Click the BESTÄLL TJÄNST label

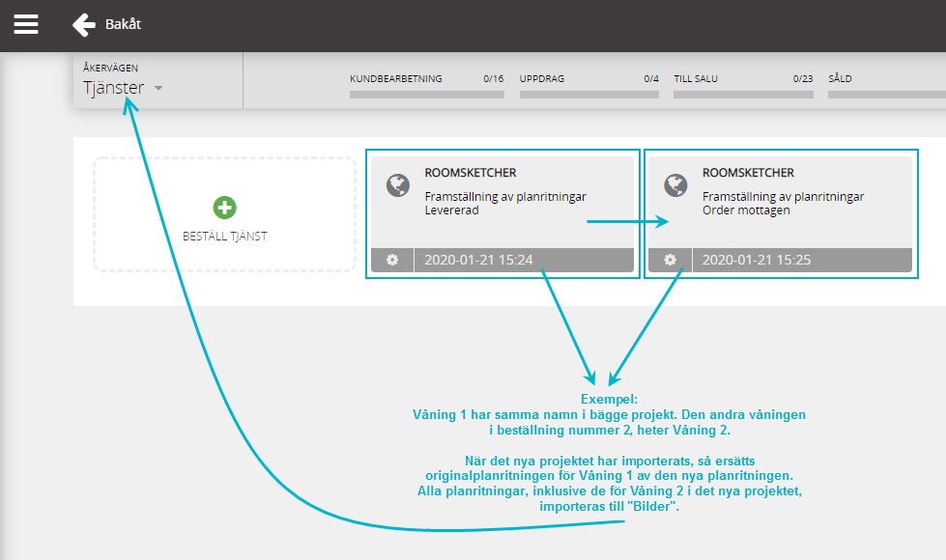224,237
